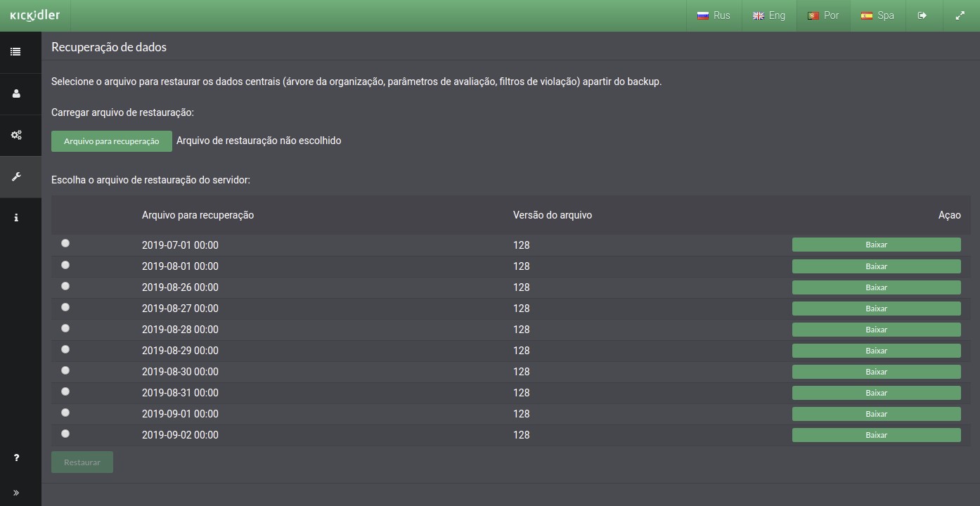Image resolution: width=980 pixels, height=506 pixels.
Task: Click the logout icon in top bar
Action: [x=922, y=15]
